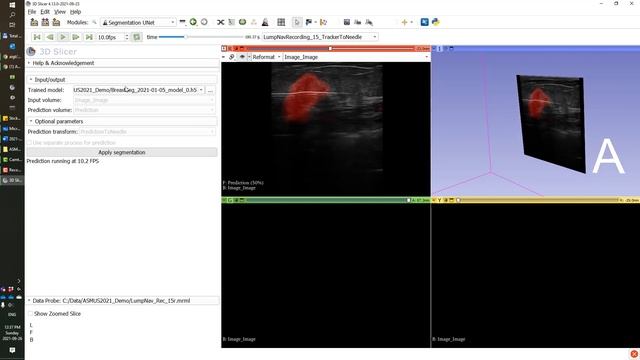Open the Modules selector showing Segmentation UNet
Screen dimensions: 640x360
138,22
